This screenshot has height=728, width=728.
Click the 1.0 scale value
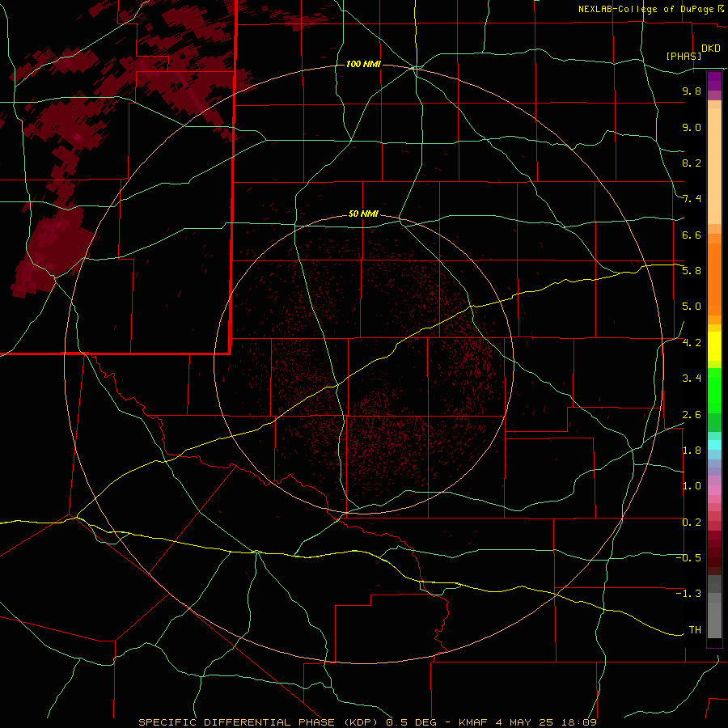click(x=692, y=486)
